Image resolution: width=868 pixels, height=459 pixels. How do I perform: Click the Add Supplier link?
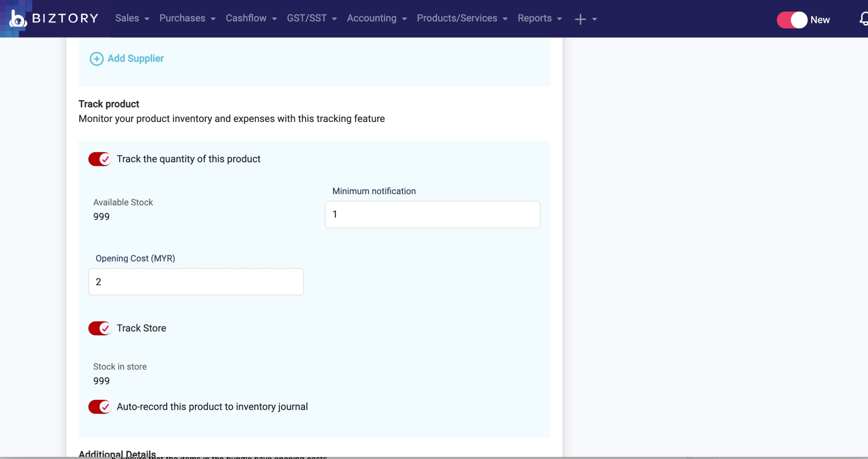(136, 58)
